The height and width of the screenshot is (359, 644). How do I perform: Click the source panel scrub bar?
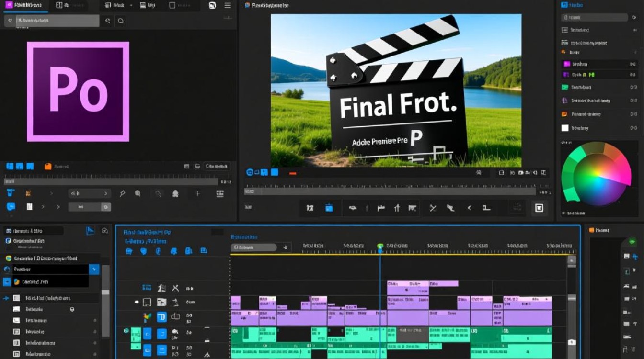[x=111, y=181]
